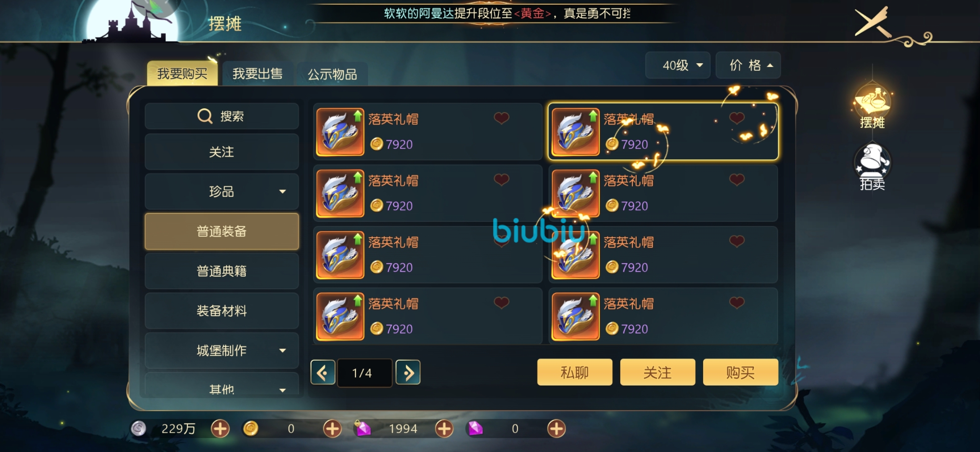The height and width of the screenshot is (452, 980).
Task: Open the 拍卖 auction icon
Action: [872, 167]
